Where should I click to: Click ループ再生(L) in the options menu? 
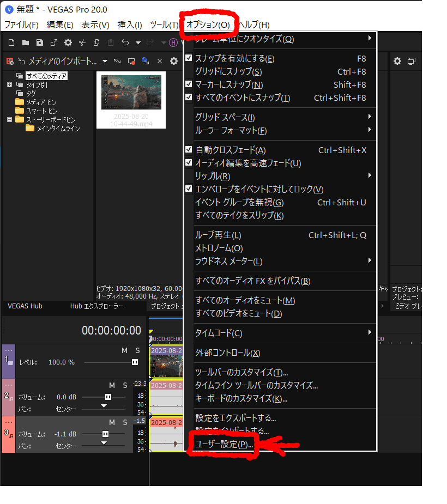pos(280,235)
